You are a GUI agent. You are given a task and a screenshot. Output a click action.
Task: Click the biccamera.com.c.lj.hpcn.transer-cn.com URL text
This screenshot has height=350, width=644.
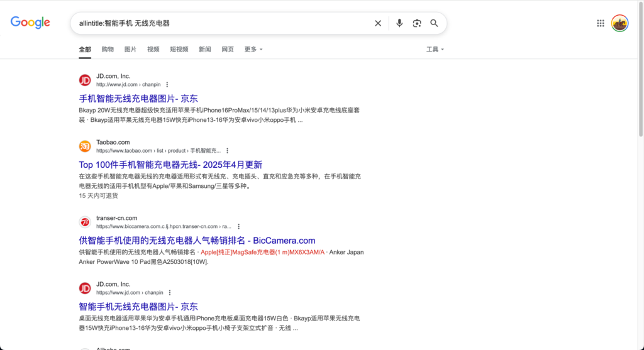(x=164, y=226)
